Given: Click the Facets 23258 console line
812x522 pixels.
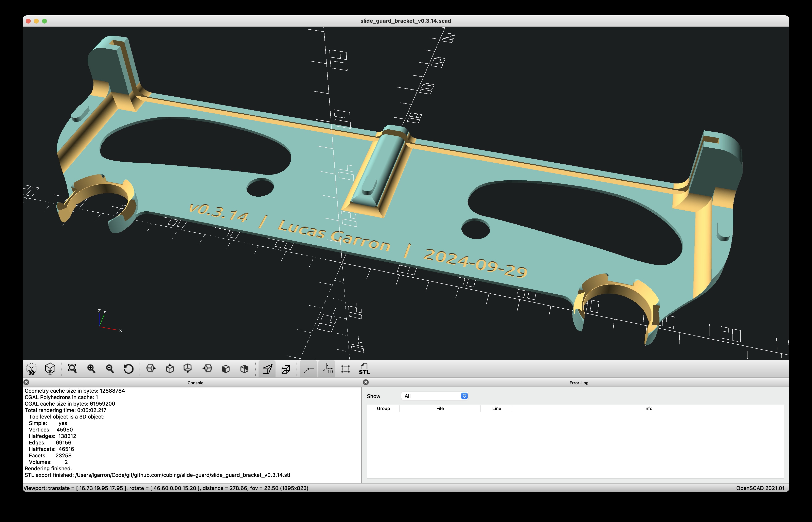Looking at the screenshot, I should tap(50, 456).
